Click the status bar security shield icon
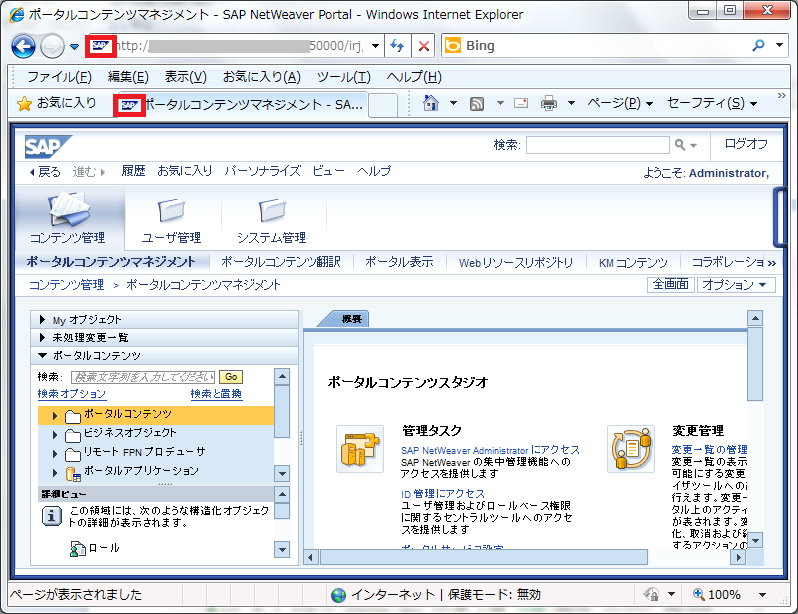Image resolution: width=798 pixels, height=614 pixels. coord(651,594)
